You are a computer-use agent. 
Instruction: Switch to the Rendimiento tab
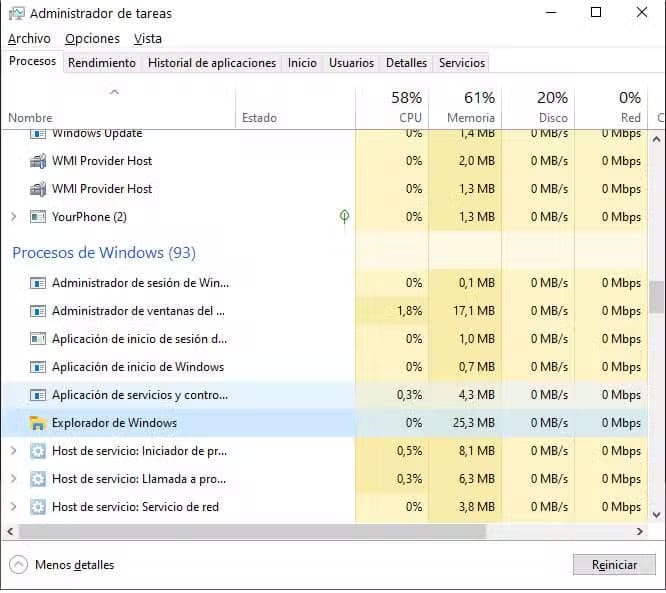coord(102,63)
